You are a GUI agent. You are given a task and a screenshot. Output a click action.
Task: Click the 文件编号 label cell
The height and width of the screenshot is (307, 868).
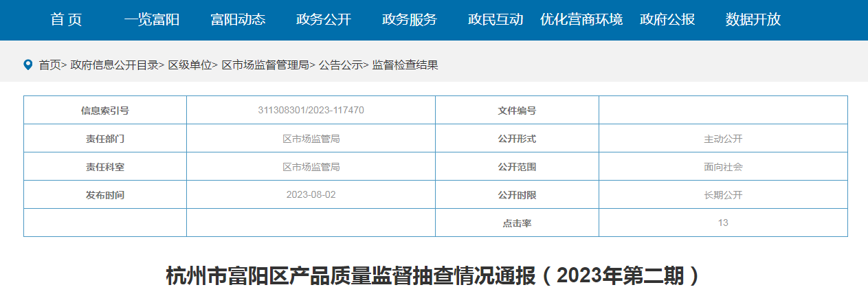click(517, 110)
